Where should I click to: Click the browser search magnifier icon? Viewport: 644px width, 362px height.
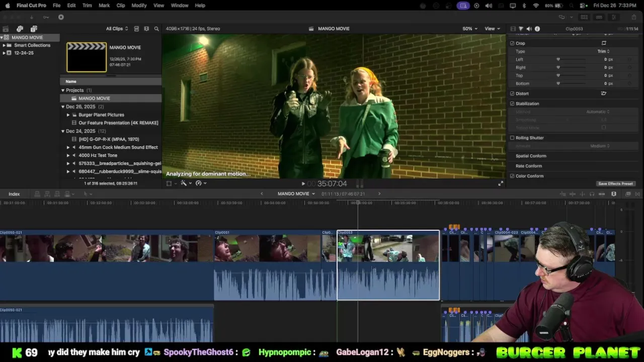coord(156,29)
